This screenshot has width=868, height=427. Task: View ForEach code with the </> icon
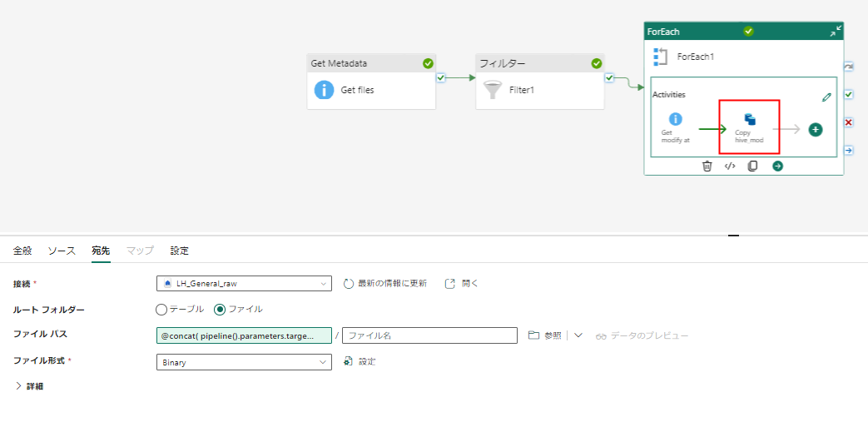730,166
